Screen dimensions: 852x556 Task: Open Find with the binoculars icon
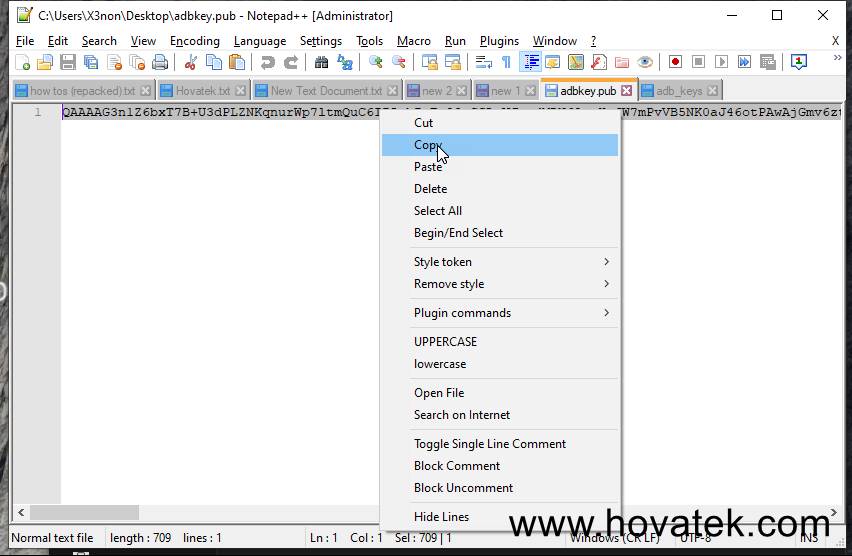click(321, 63)
